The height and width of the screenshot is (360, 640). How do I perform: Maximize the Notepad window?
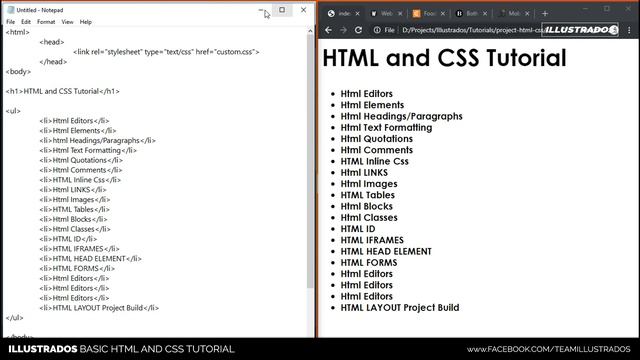[282, 10]
